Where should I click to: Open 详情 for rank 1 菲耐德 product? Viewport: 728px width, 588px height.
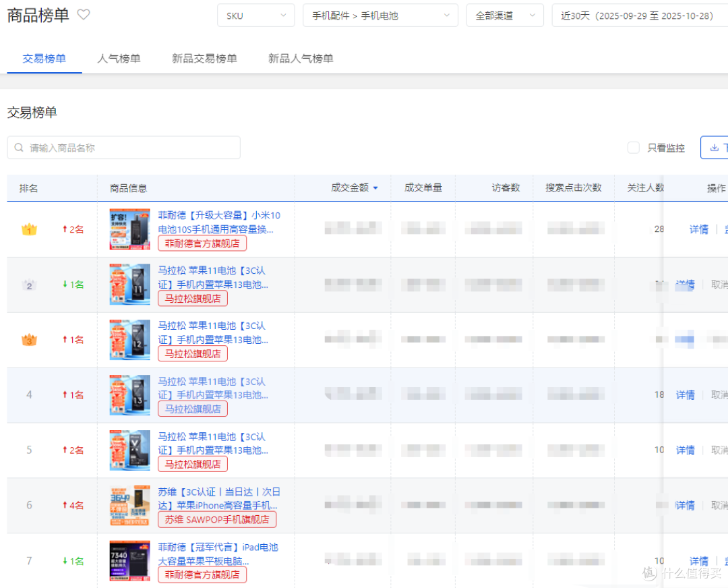699,229
